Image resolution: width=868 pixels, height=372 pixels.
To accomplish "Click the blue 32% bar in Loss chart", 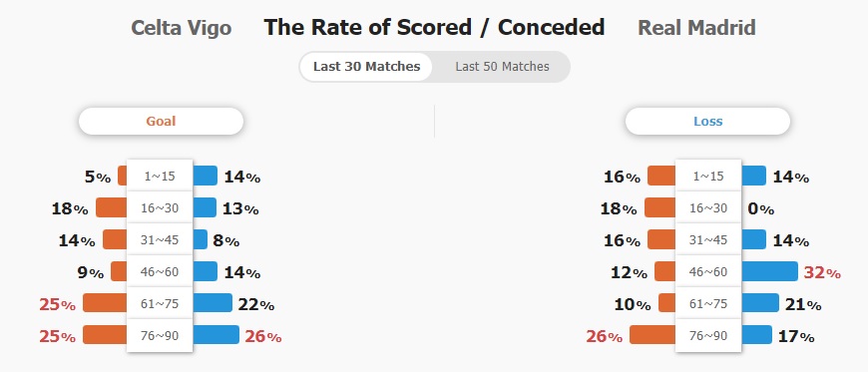I will 769,271.
